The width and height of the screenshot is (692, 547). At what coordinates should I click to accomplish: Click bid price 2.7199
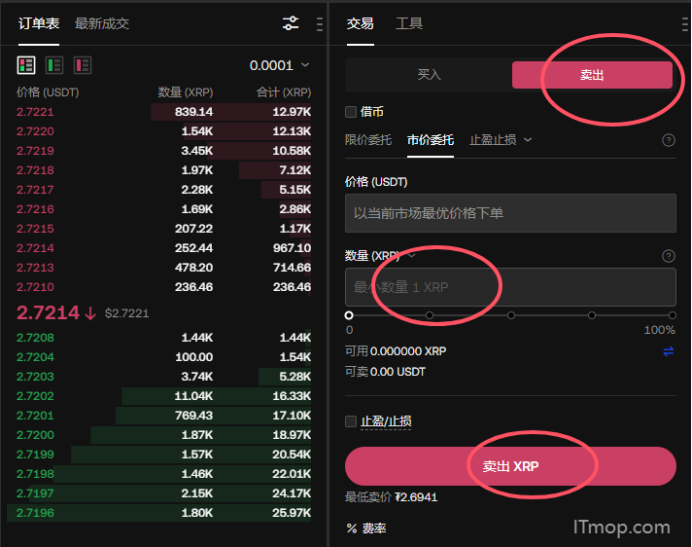point(35,454)
